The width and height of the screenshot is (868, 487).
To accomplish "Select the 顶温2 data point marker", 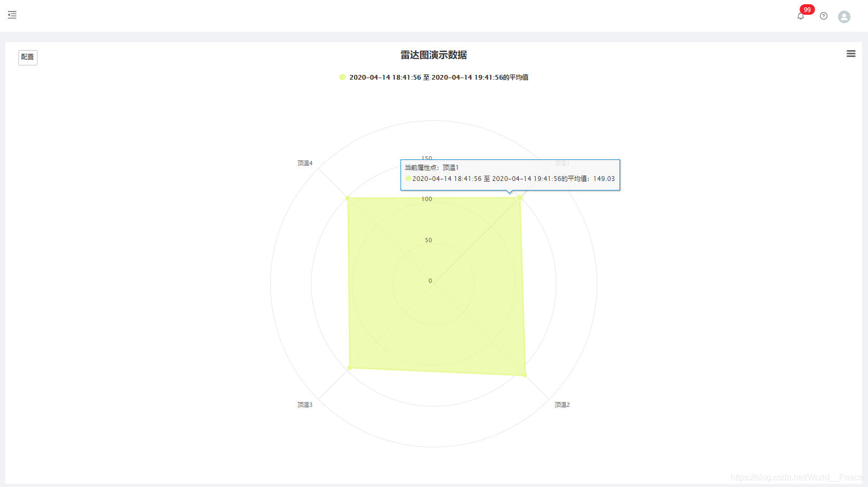I will point(525,375).
